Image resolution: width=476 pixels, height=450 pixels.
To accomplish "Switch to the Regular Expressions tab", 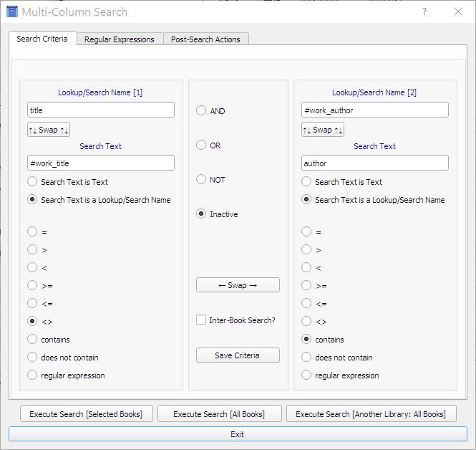I will pos(119,39).
